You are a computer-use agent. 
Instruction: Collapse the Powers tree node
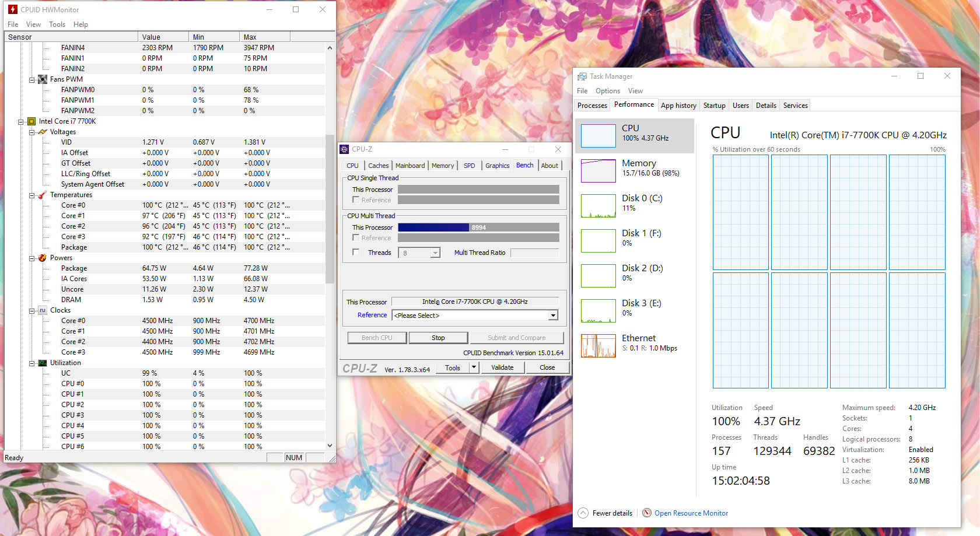(x=32, y=258)
